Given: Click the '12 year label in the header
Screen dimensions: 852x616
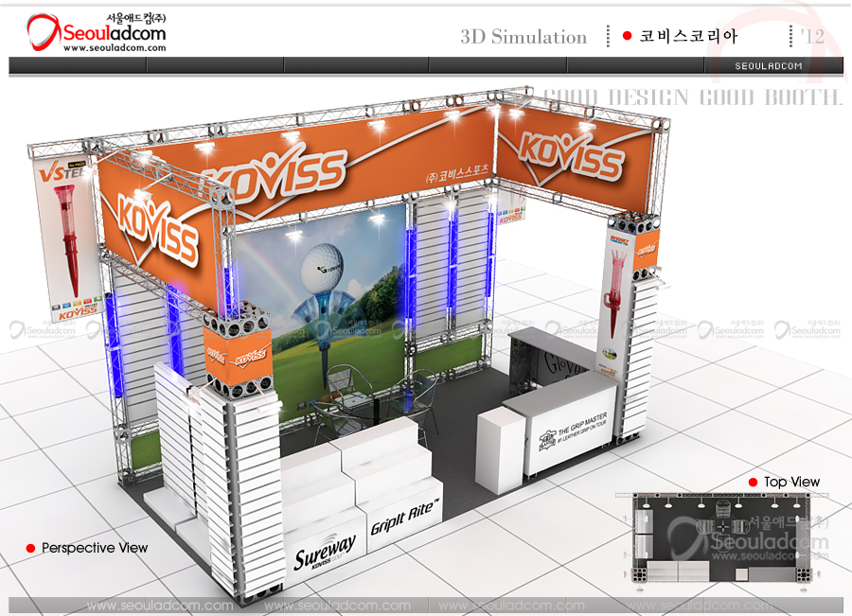Looking at the screenshot, I should 811,36.
